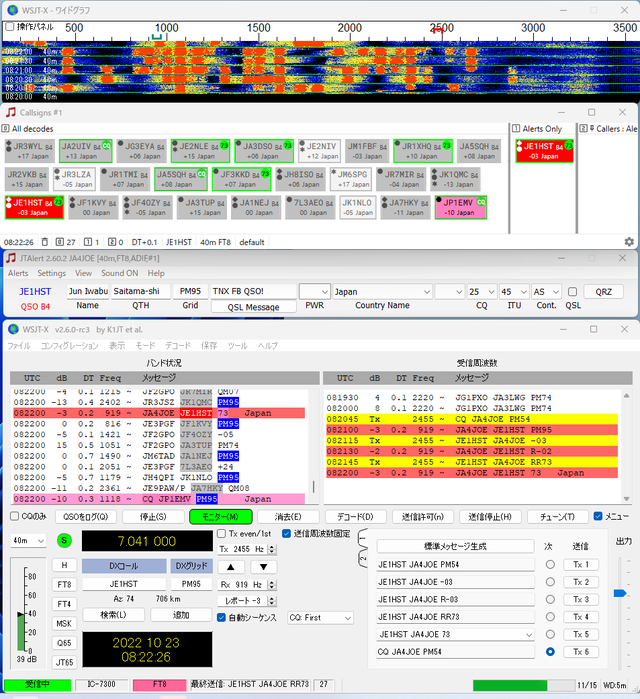Toggle the Tx even/1st checkbox

(222, 534)
